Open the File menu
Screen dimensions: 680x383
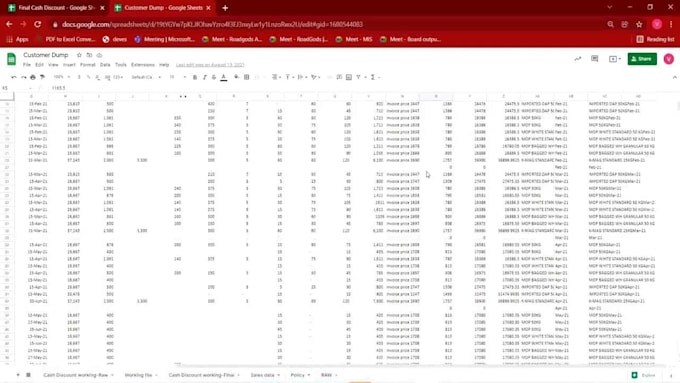[27, 65]
